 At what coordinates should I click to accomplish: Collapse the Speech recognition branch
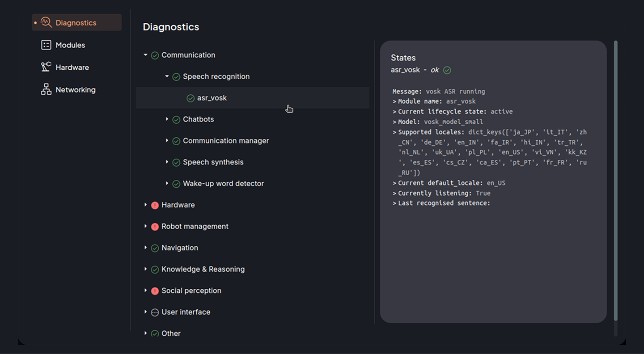pyautogui.click(x=167, y=76)
